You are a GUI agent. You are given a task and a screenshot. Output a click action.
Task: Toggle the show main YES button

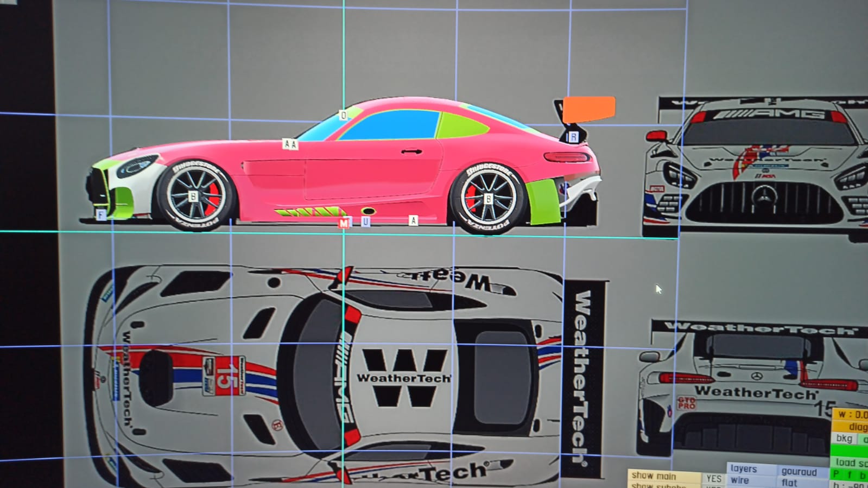[713, 478]
